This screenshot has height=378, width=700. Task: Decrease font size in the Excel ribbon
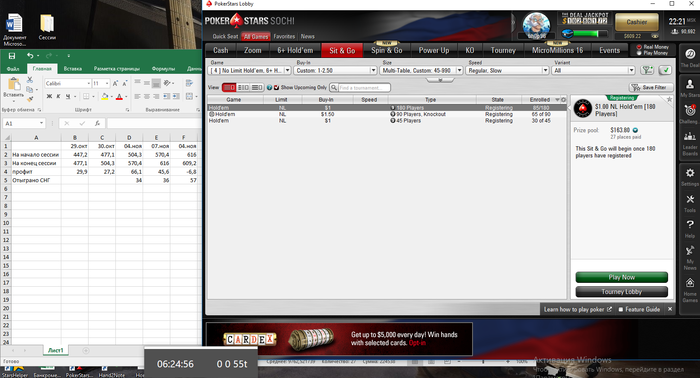pyautogui.click(x=125, y=83)
